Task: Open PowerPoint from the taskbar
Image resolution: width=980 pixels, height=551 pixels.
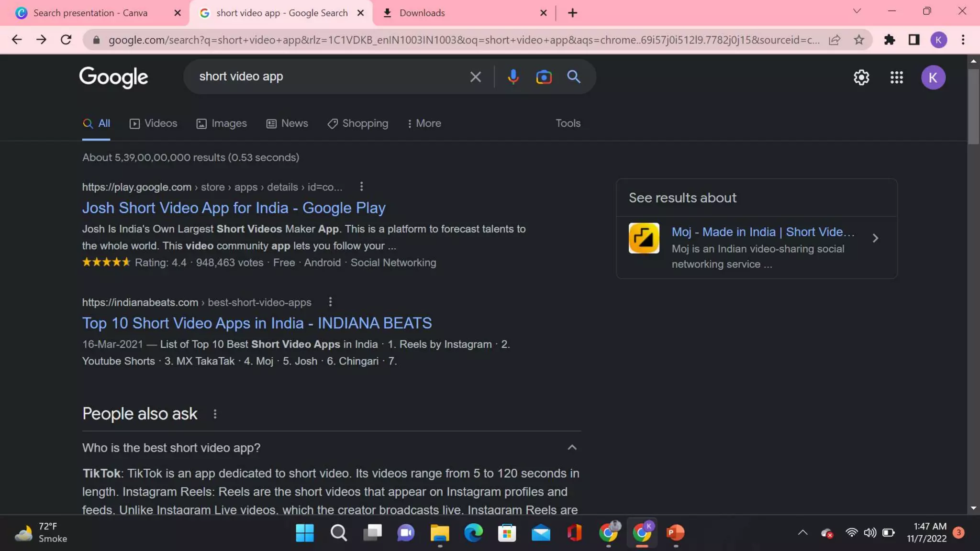Action: (x=675, y=532)
